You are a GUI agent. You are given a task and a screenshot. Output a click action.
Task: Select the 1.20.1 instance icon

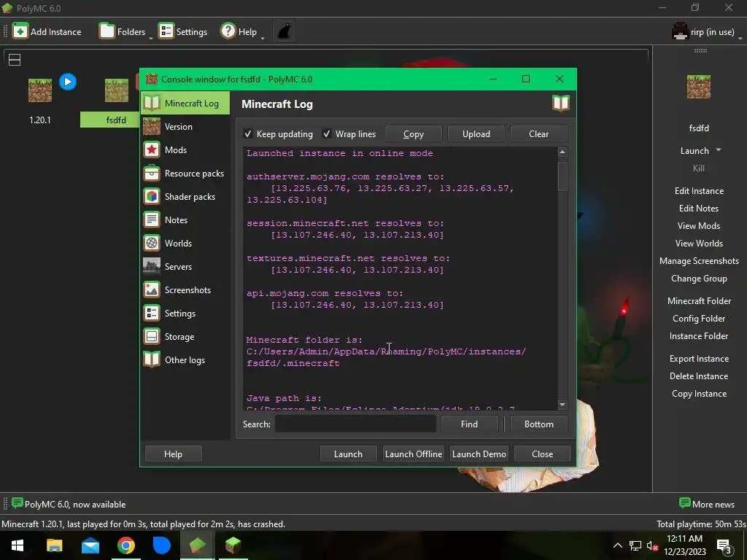[x=40, y=90]
